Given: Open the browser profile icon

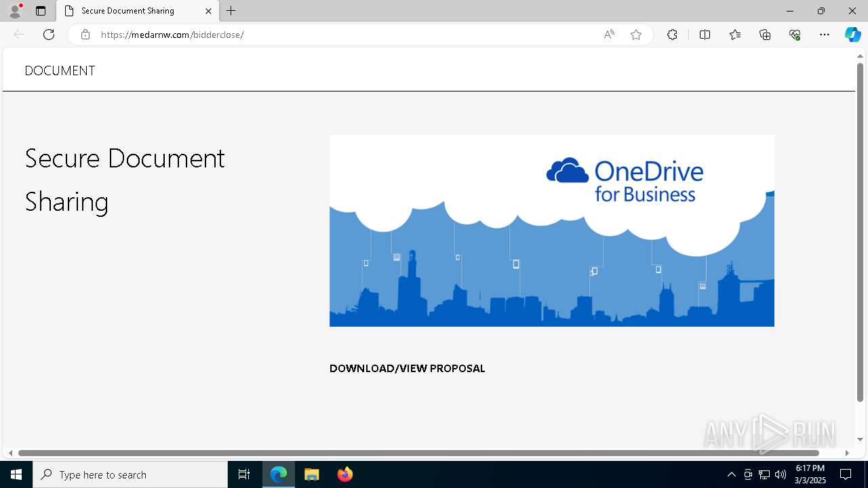Looking at the screenshot, I should 15,11.
